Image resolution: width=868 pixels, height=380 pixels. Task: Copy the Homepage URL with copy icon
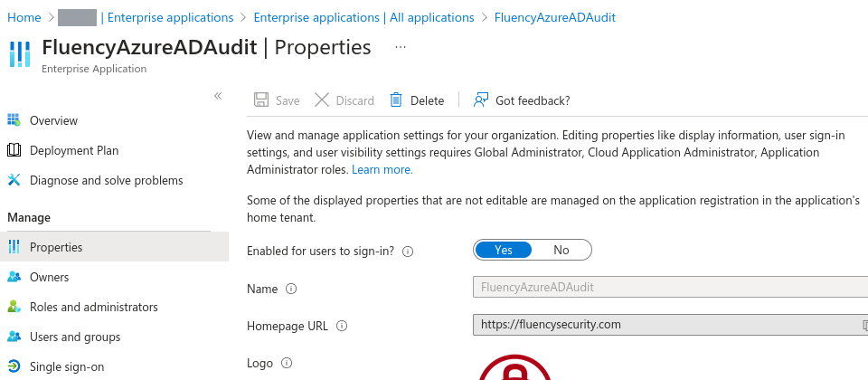point(864,325)
